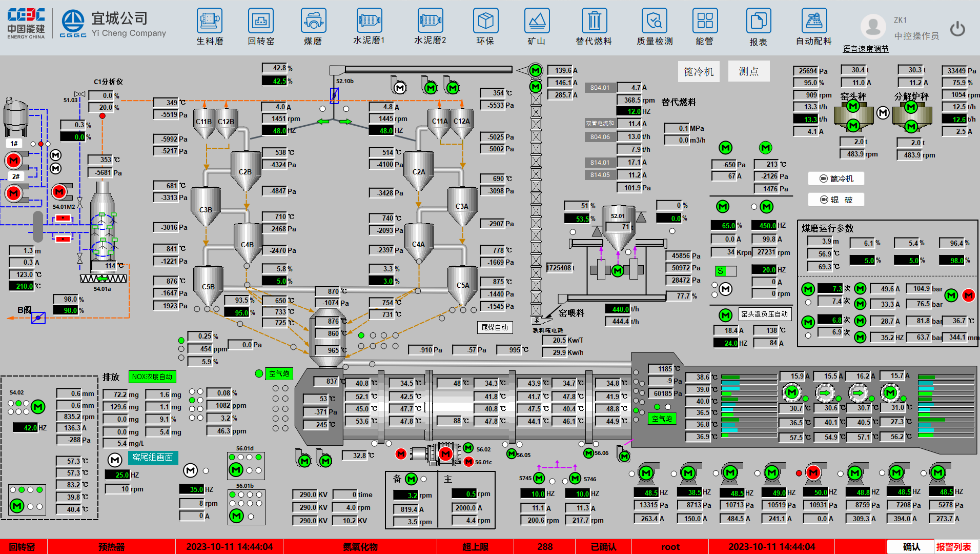Click the 1# red motor icon

click(x=14, y=161)
